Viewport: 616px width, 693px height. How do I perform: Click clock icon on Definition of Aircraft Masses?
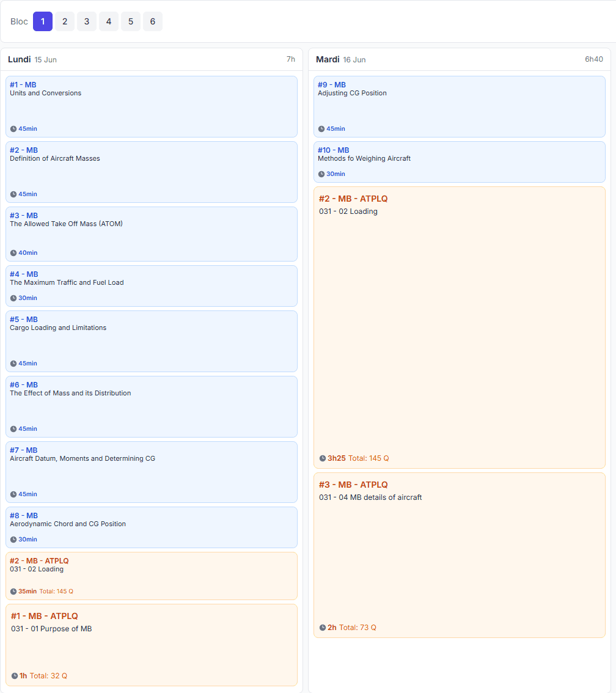pos(13,194)
